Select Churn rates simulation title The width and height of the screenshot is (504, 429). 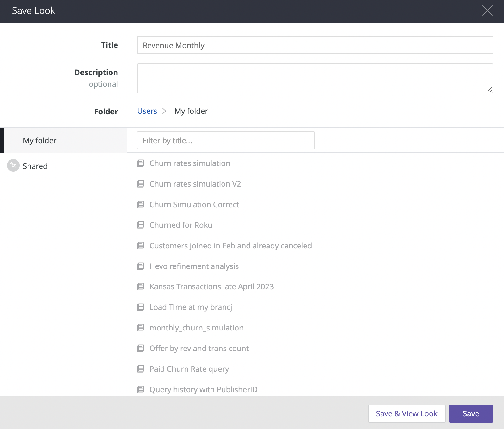(190, 163)
